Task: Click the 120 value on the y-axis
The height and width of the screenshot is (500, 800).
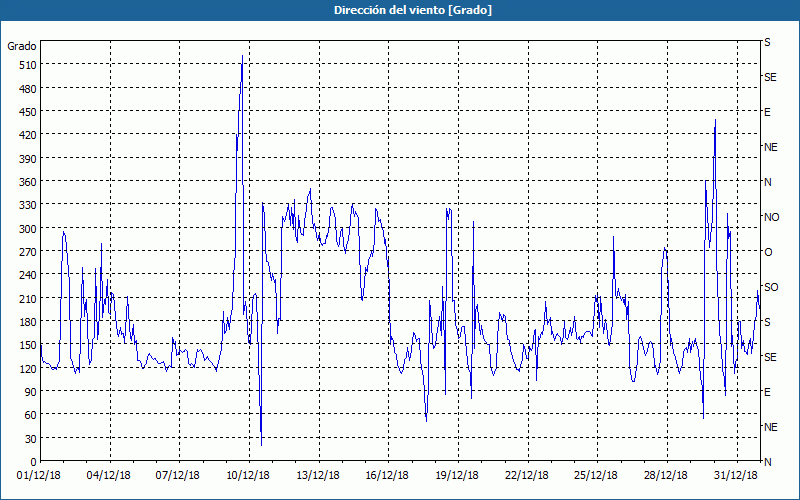Action: (28, 369)
